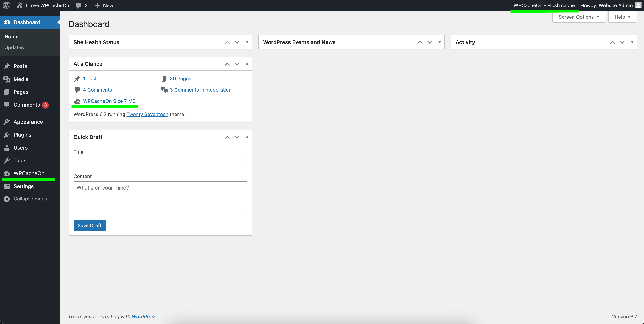644x324 pixels.
Task: Move Activity panel up
Action: coord(612,42)
